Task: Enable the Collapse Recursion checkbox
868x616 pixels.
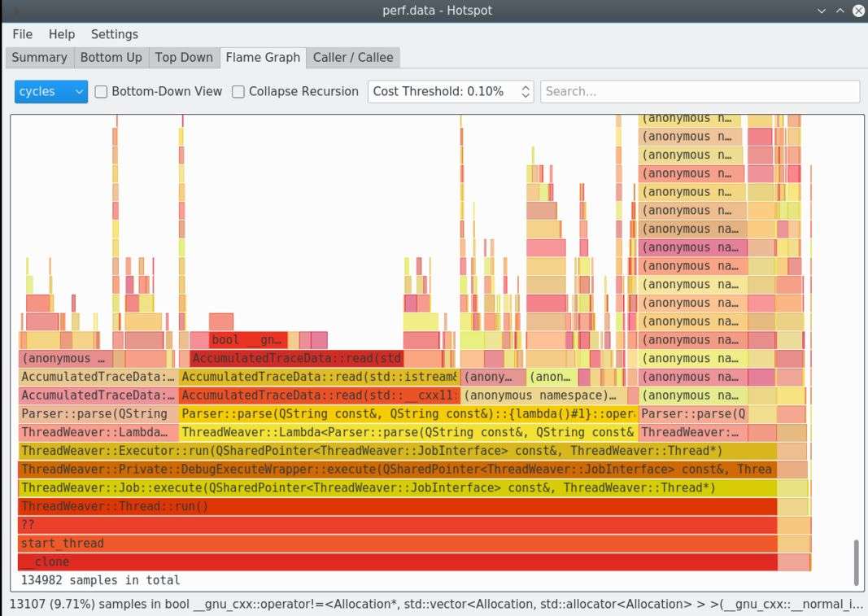Action: pos(238,92)
